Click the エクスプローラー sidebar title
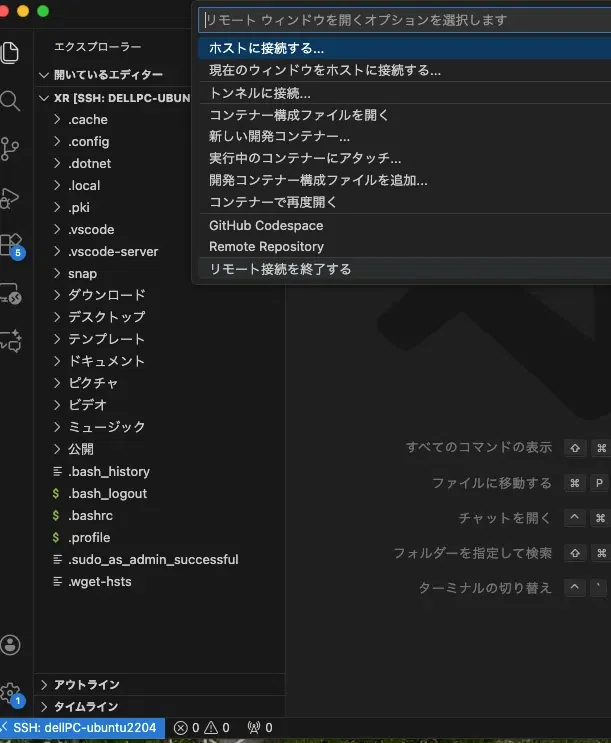The image size is (611, 743). [98, 47]
